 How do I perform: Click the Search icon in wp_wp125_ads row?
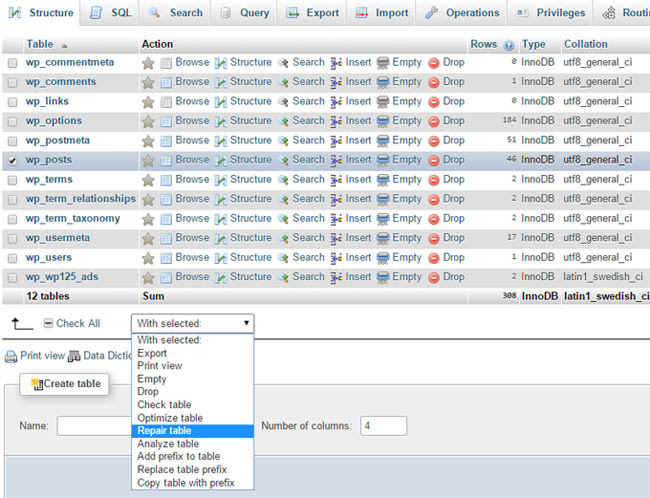pos(283,277)
